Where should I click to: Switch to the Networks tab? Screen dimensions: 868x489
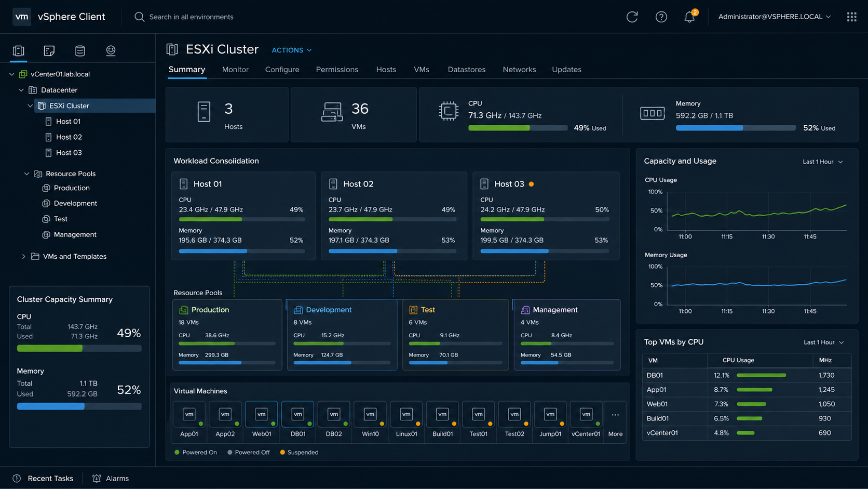(x=519, y=70)
